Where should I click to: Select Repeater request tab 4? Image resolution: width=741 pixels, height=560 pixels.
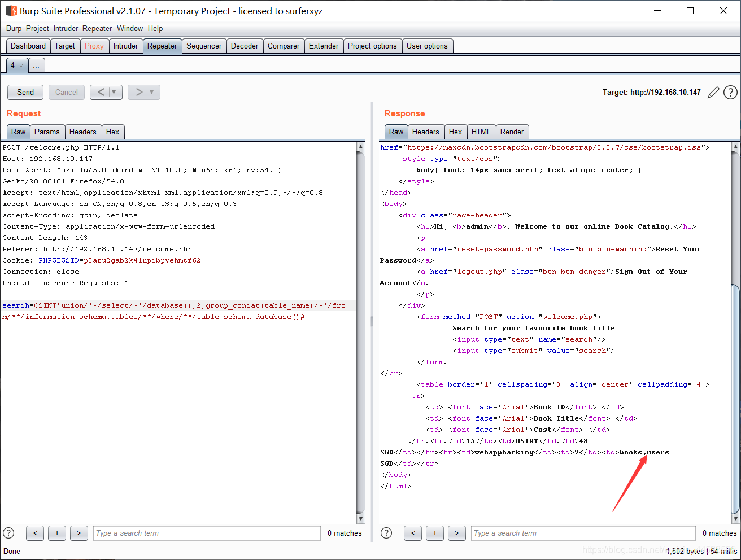[x=12, y=65]
